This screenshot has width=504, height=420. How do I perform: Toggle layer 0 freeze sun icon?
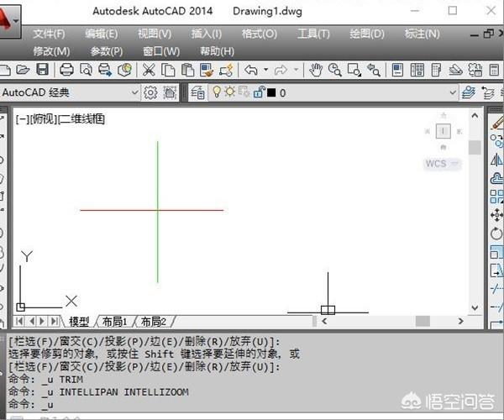point(230,92)
